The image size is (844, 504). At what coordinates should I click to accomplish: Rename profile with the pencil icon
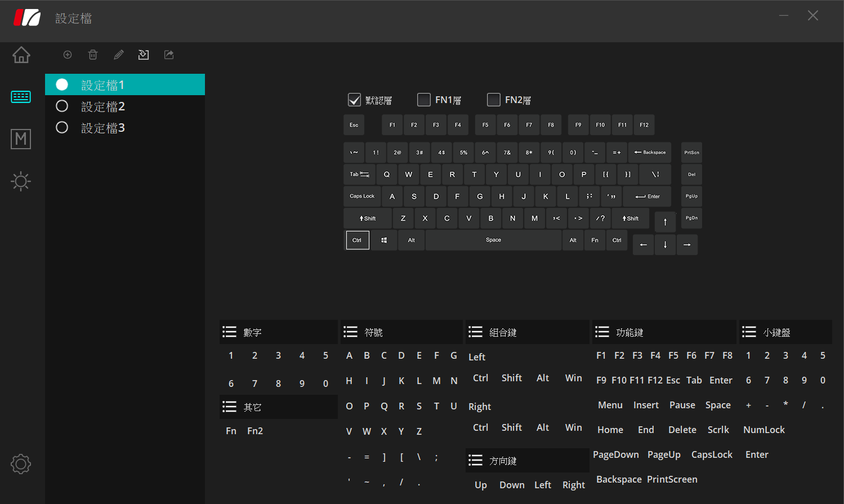(x=118, y=55)
